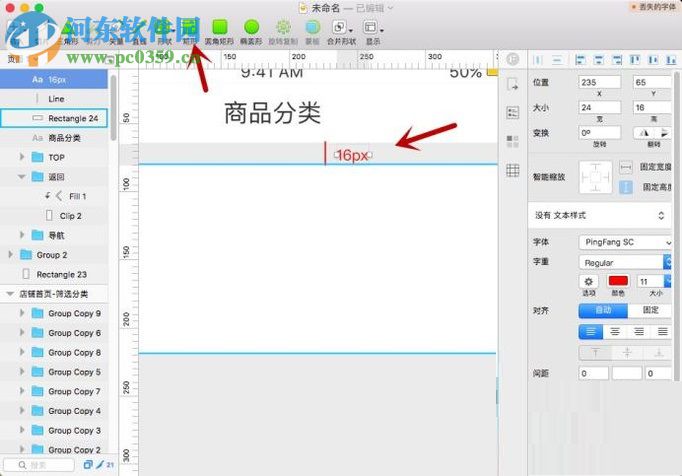Align horizontal centers icon
Viewport: 682px width, 476px height.
(598, 60)
